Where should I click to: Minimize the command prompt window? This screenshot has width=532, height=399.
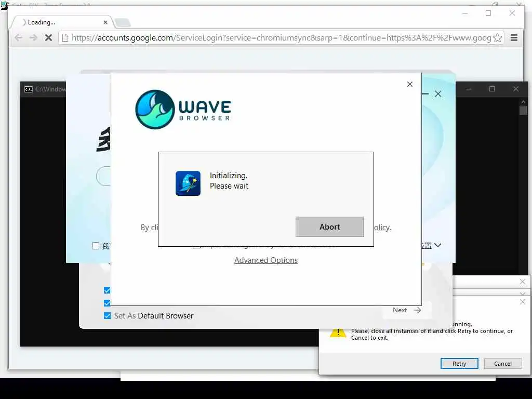click(468, 89)
